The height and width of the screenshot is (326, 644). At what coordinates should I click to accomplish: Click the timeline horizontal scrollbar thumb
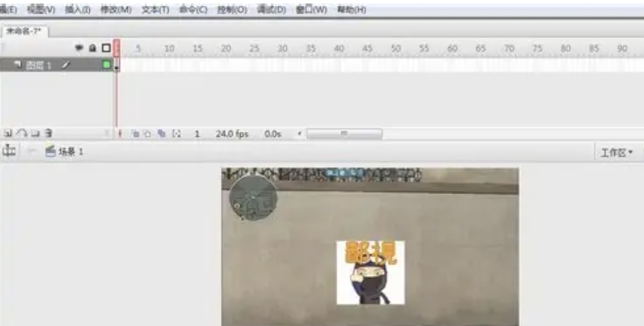click(344, 134)
